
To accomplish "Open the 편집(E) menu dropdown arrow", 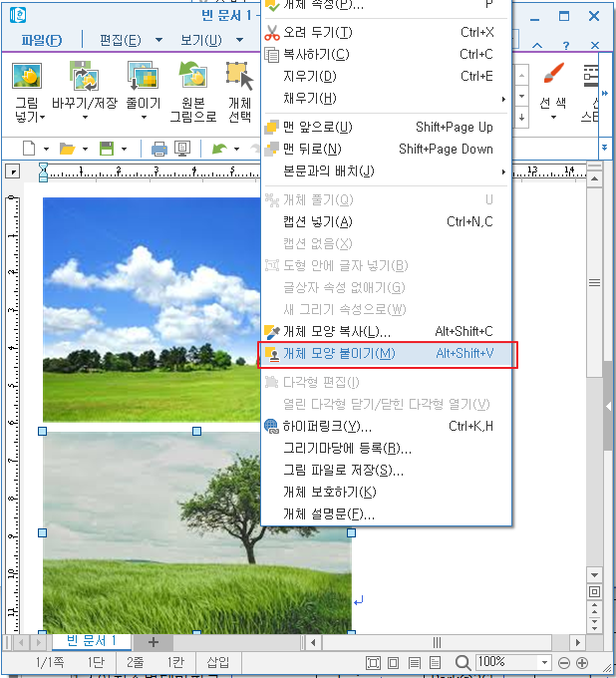I will tap(158, 40).
